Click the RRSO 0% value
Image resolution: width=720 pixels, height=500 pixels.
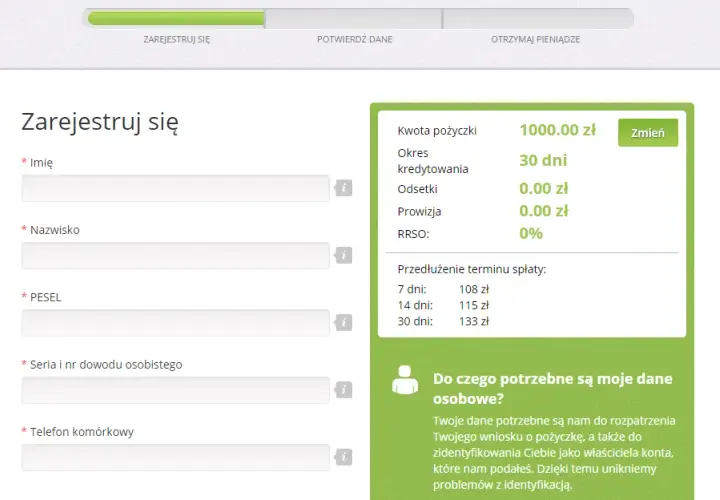point(531,233)
